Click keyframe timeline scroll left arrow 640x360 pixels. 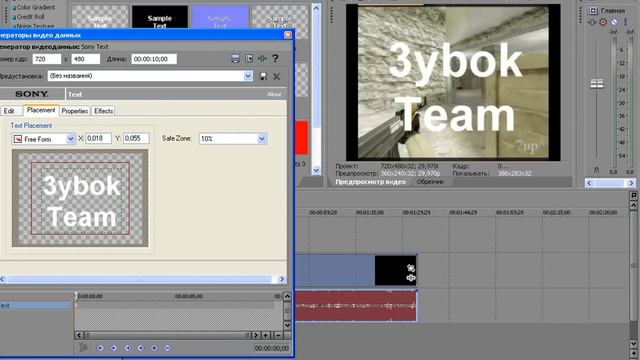[x=79, y=335]
